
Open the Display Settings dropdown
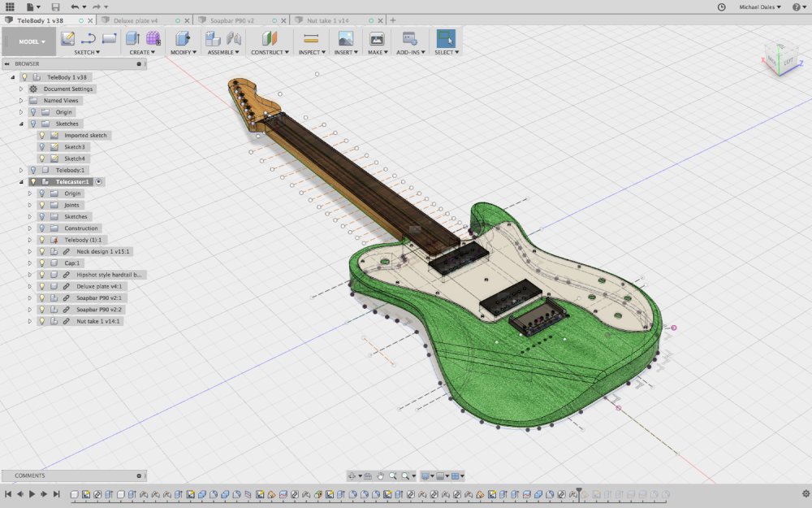(428, 475)
